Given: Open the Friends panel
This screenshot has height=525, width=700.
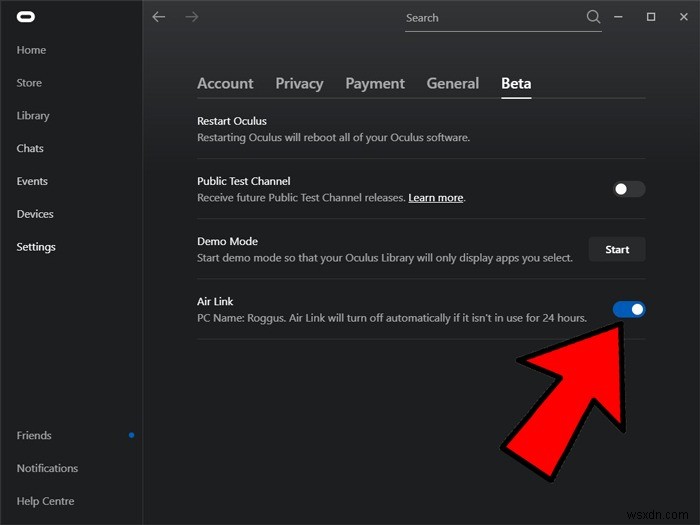Looking at the screenshot, I should click(x=34, y=435).
